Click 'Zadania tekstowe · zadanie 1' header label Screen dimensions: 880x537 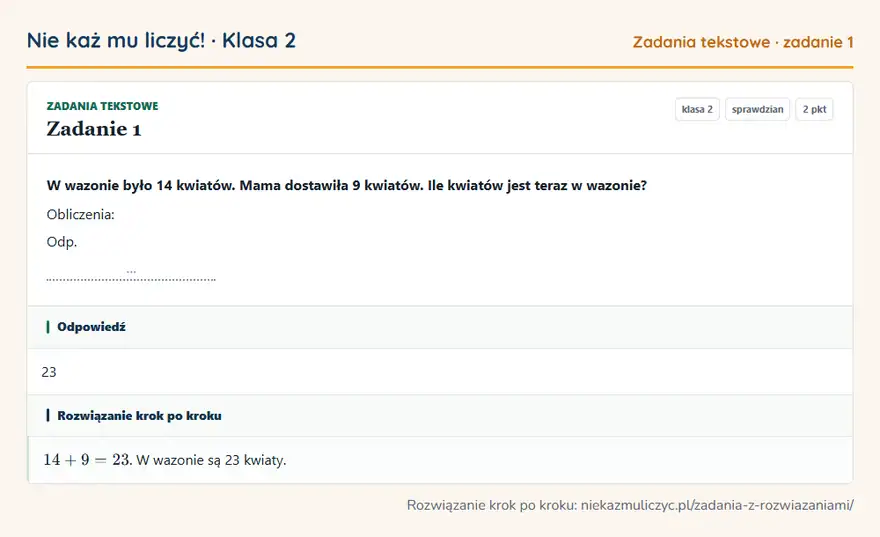pyautogui.click(x=743, y=42)
